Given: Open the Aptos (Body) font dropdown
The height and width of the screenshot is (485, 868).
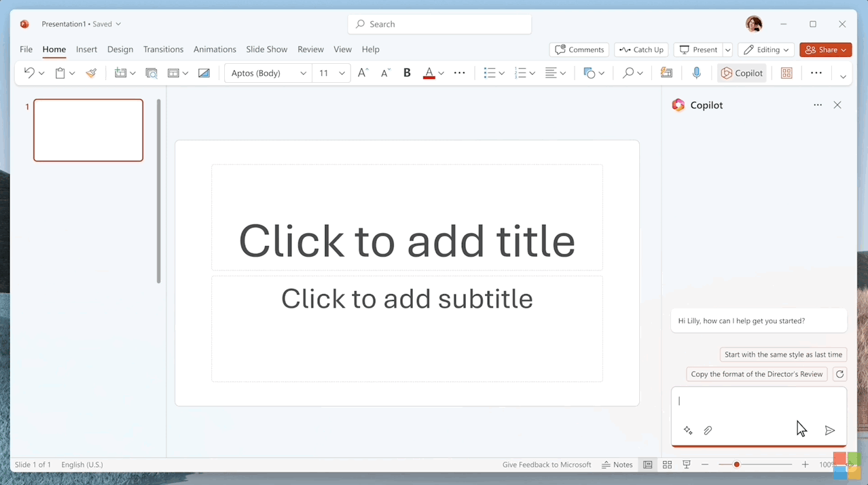Looking at the screenshot, I should coord(303,73).
